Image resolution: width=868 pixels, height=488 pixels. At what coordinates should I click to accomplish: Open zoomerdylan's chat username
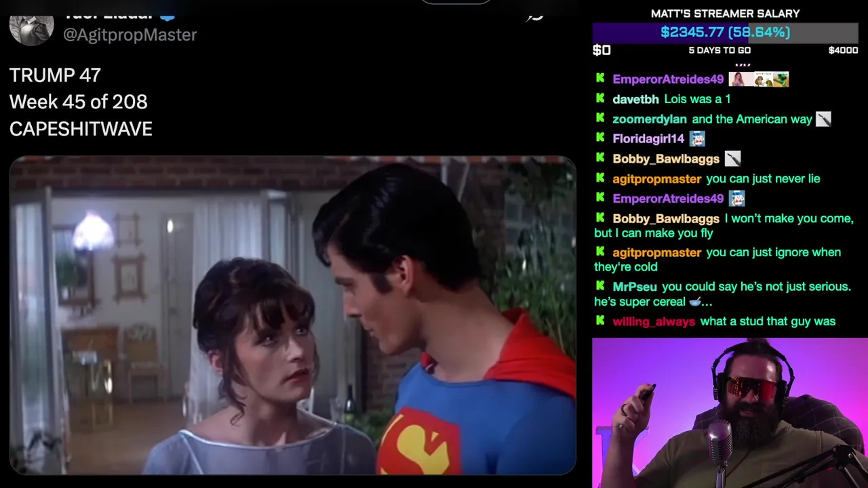point(650,119)
